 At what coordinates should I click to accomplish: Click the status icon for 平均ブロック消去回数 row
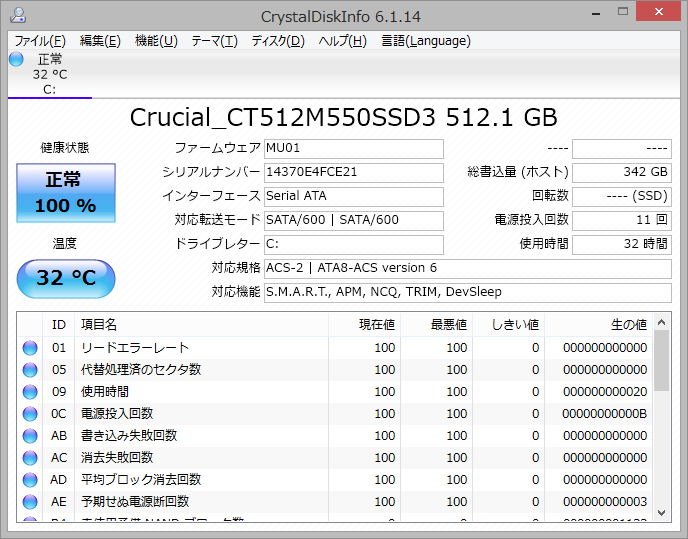click(30, 480)
